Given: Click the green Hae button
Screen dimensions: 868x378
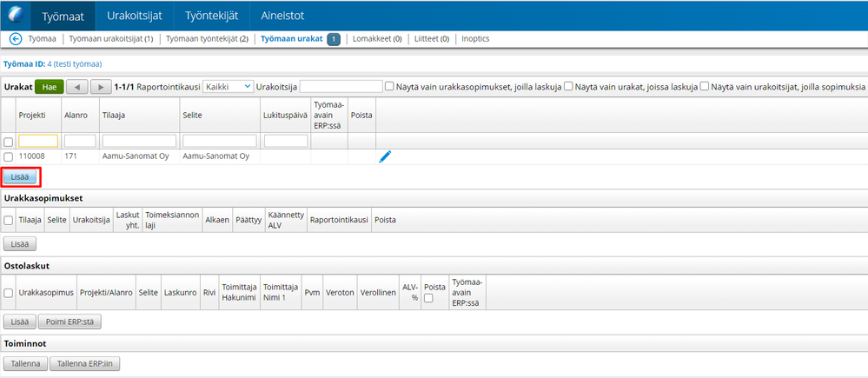Looking at the screenshot, I should (x=50, y=86).
